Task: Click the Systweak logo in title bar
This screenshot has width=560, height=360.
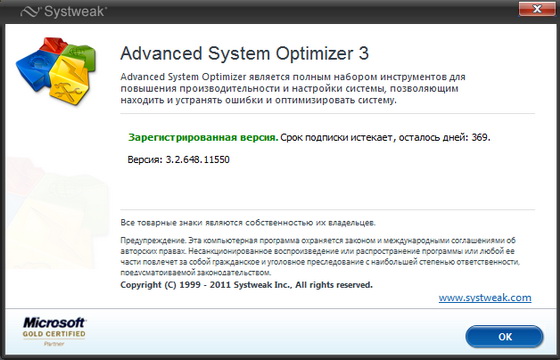Action: click(x=63, y=11)
